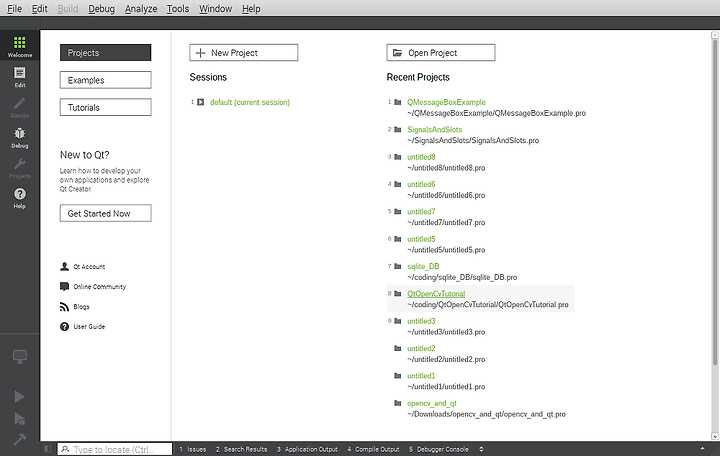The image size is (720, 456).
Task: Open the Debug menu
Action: [x=101, y=9]
